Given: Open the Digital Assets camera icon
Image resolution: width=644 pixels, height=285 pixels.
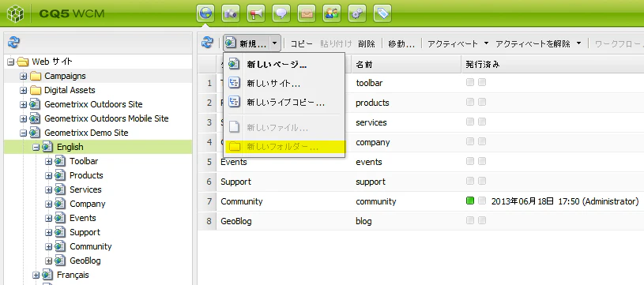Looking at the screenshot, I should tap(231, 13).
